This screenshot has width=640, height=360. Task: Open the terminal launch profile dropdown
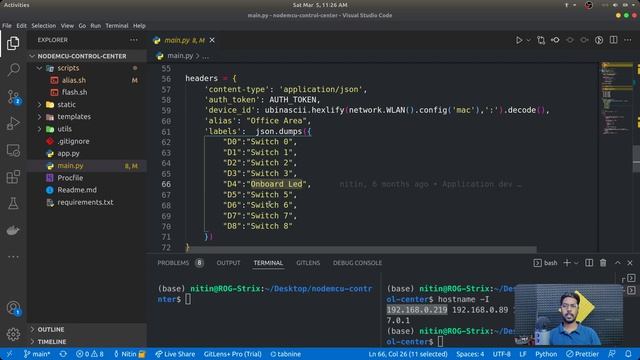(576, 263)
